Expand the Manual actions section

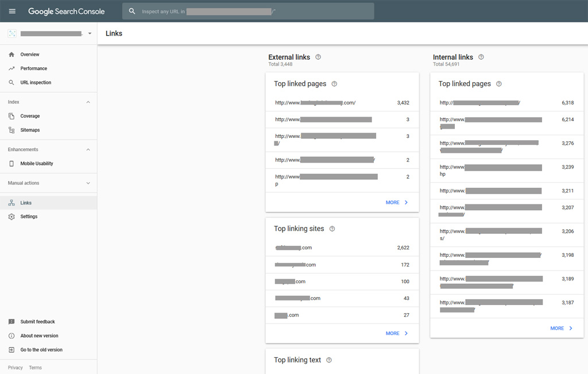88,183
